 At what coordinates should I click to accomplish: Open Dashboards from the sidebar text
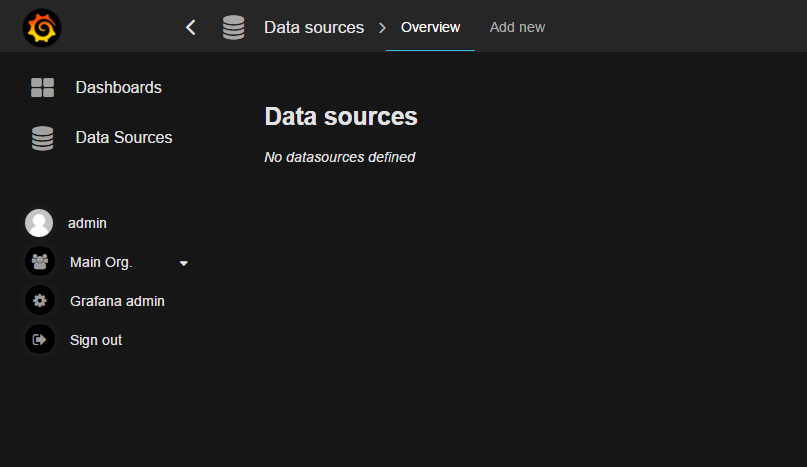pos(118,88)
